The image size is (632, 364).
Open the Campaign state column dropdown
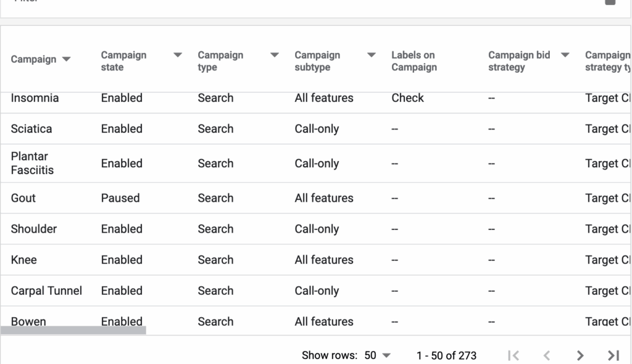177,55
